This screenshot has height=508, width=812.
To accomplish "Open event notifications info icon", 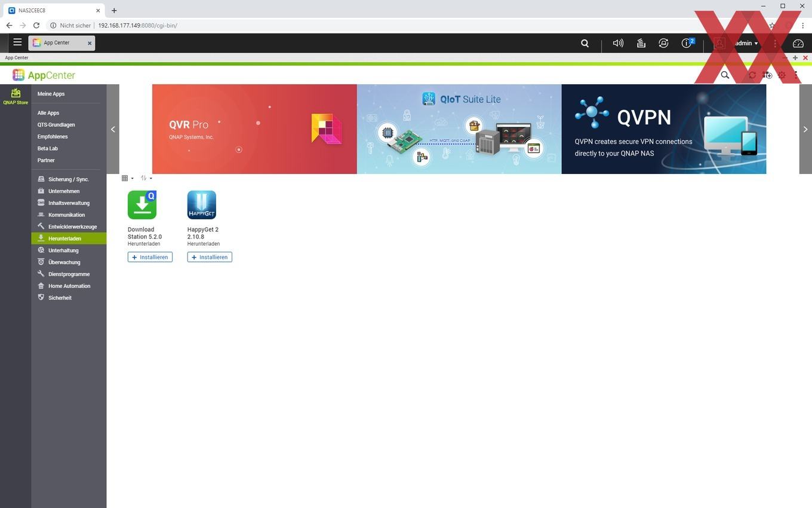I will [x=688, y=42].
